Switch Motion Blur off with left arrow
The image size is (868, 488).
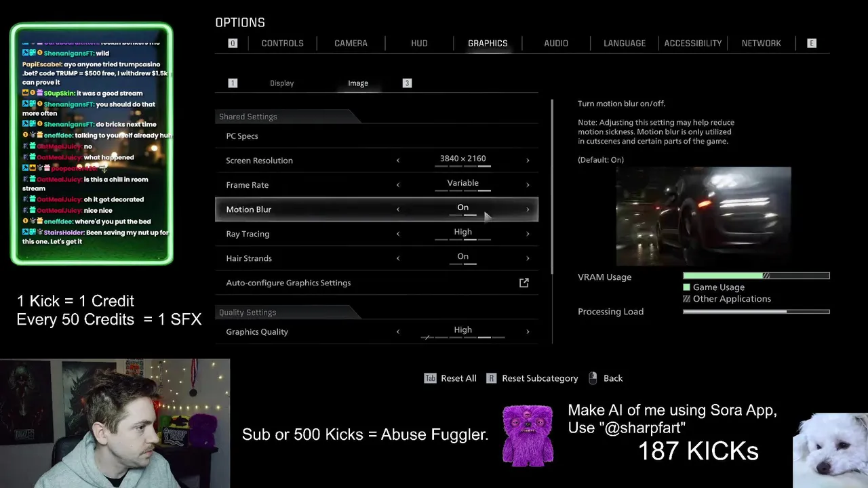point(398,209)
